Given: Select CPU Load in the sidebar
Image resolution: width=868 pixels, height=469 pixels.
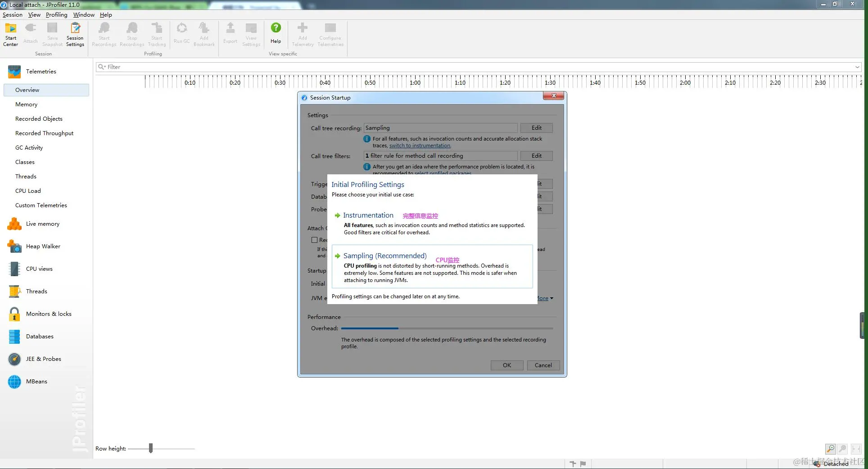Looking at the screenshot, I should click(28, 191).
